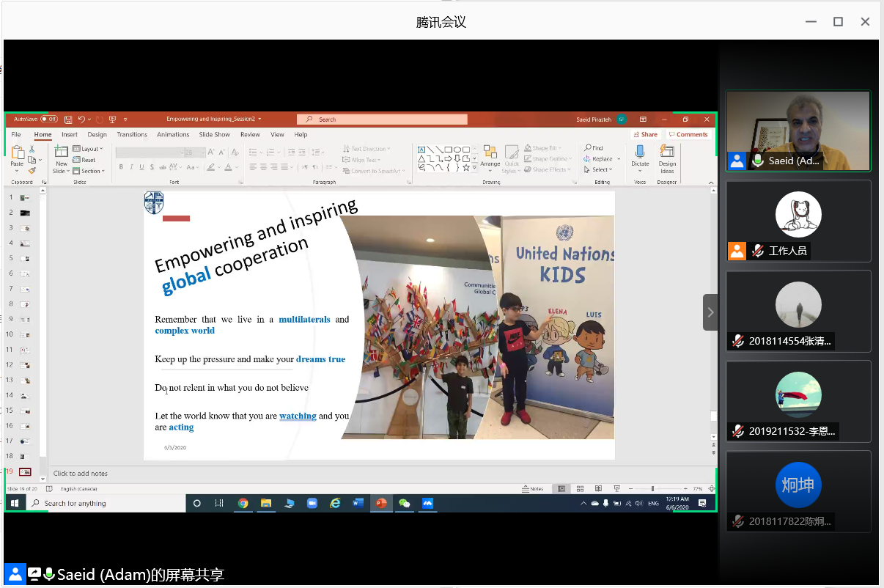Switch to the Slide Show tab

tap(214, 135)
